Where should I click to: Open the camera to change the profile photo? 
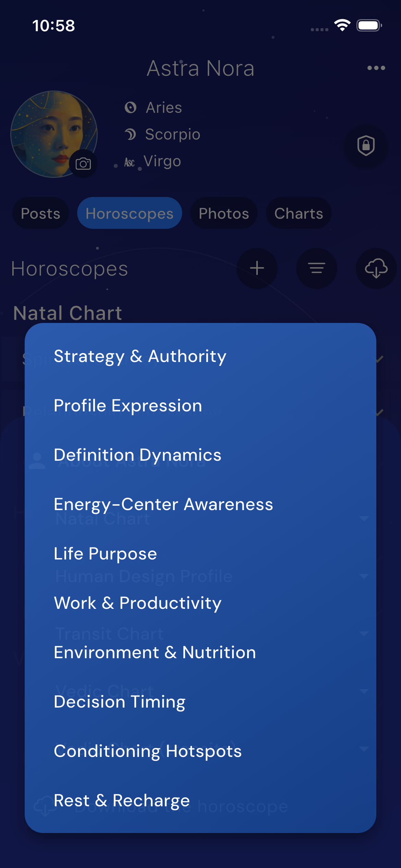click(83, 164)
